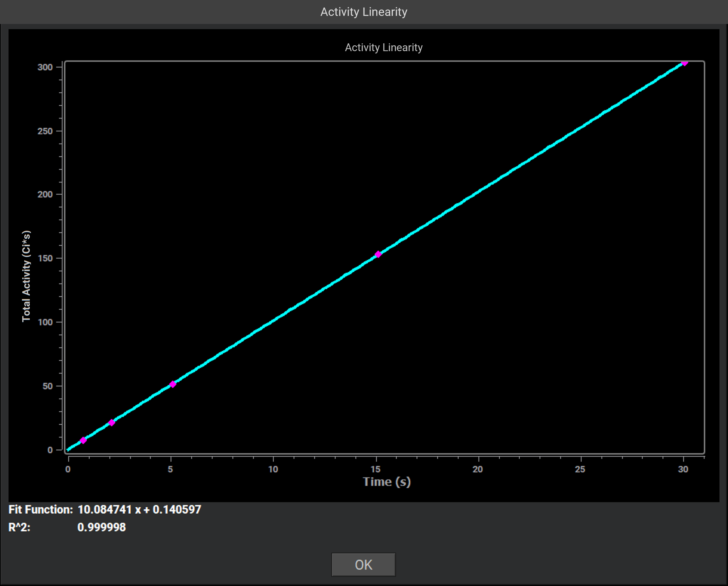Click the R^2 label
Viewport: 728px width, 586px height.
point(19,527)
